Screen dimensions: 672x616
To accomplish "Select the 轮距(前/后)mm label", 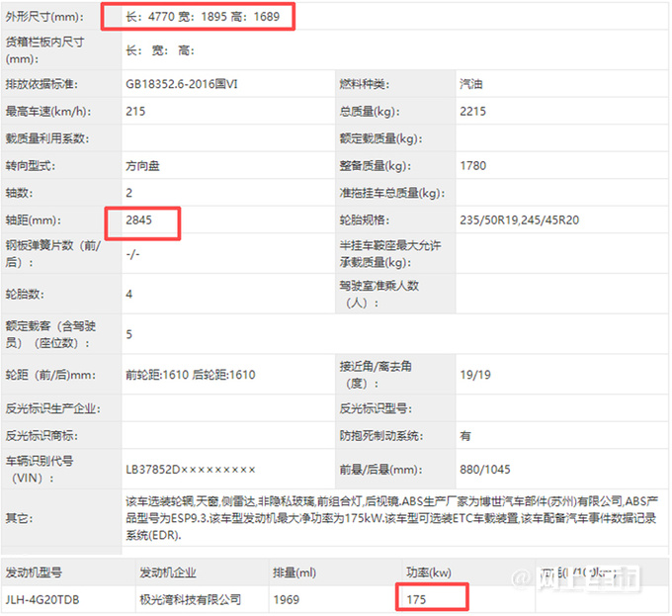I will pyautogui.click(x=50, y=375).
